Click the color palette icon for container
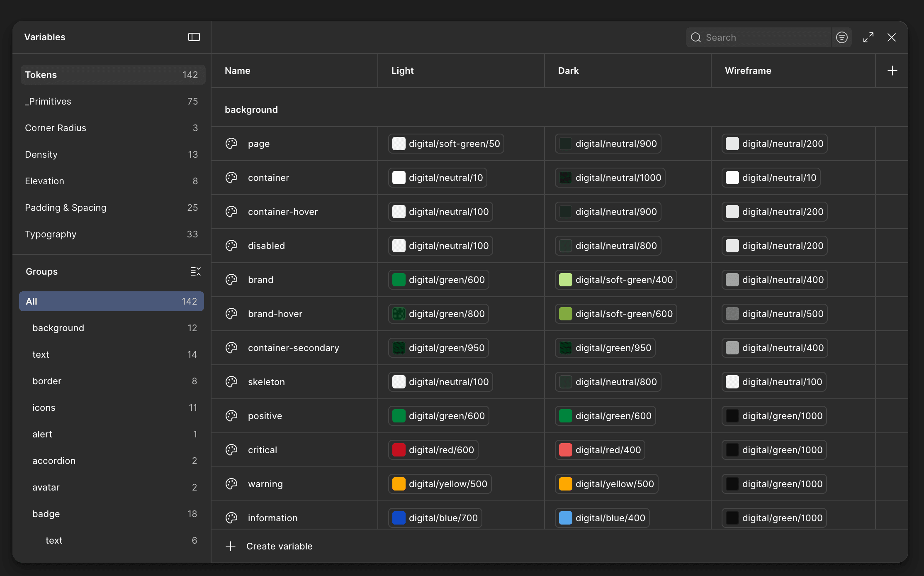This screenshot has height=576, width=924. pyautogui.click(x=231, y=178)
